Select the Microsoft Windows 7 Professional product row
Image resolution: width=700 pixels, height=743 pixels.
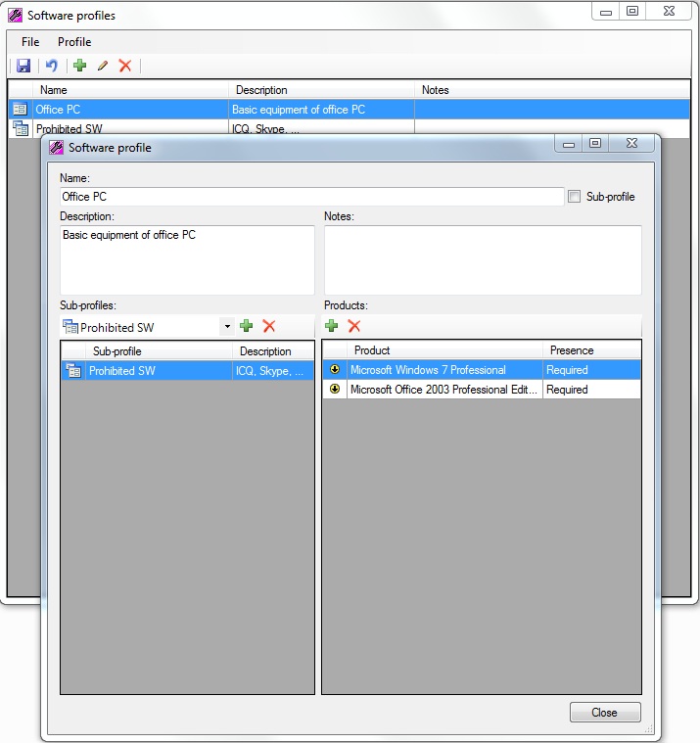[x=482, y=370]
